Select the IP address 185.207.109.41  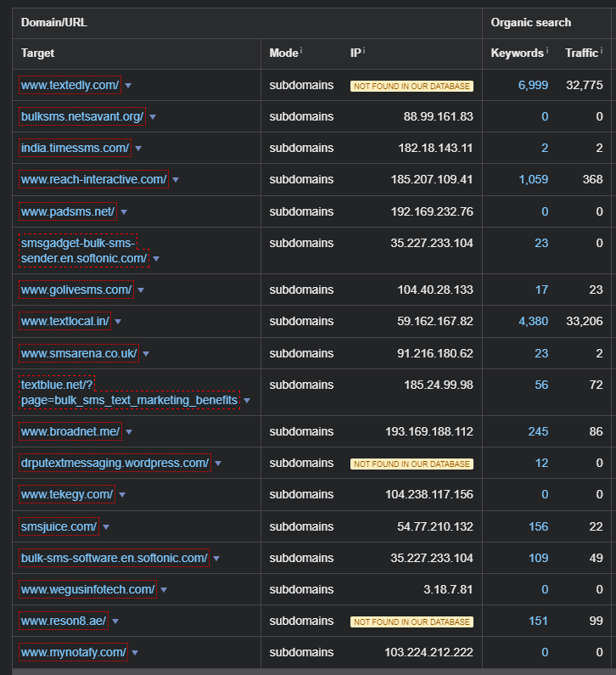coord(432,179)
